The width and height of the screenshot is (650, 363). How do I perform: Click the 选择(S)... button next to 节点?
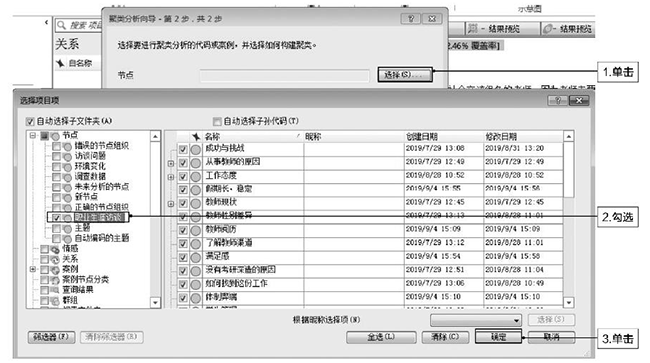coord(405,75)
